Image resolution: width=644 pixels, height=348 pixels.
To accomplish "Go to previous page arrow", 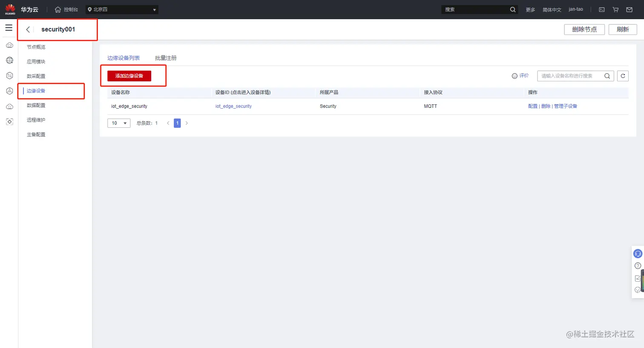I will pyautogui.click(x=168, y=123).
